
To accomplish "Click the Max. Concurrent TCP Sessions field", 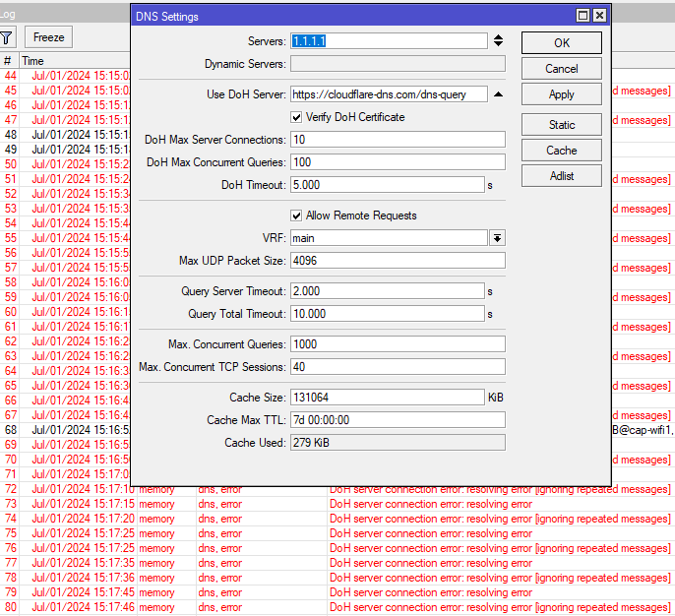I will [x=398, y=367].
